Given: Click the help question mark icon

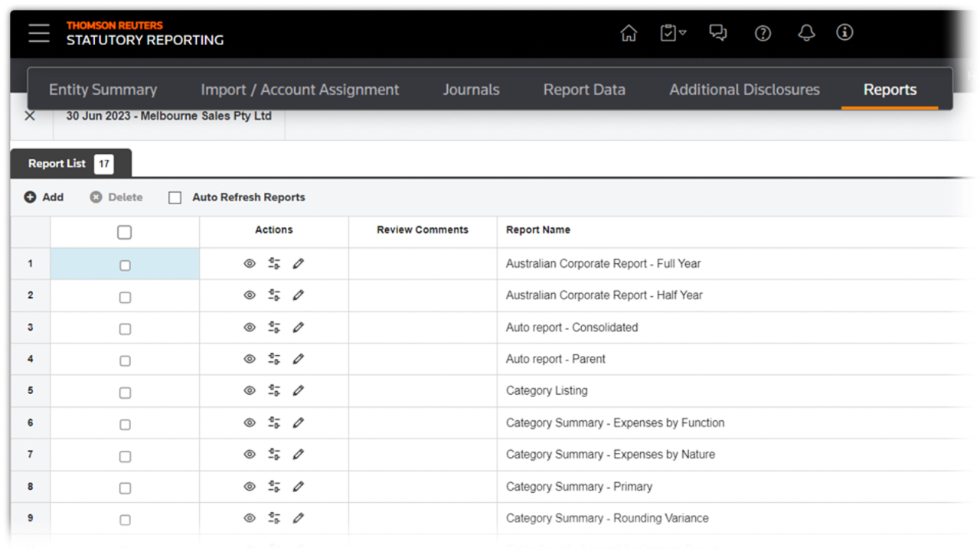Looking at the screenshot, I should [763, 33].
